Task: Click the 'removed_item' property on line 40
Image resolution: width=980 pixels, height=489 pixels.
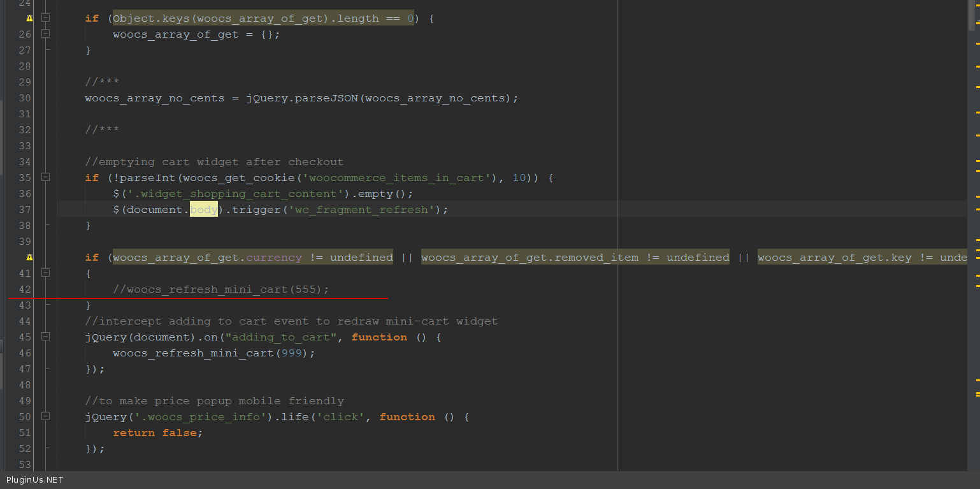Action: pos(596,258)
